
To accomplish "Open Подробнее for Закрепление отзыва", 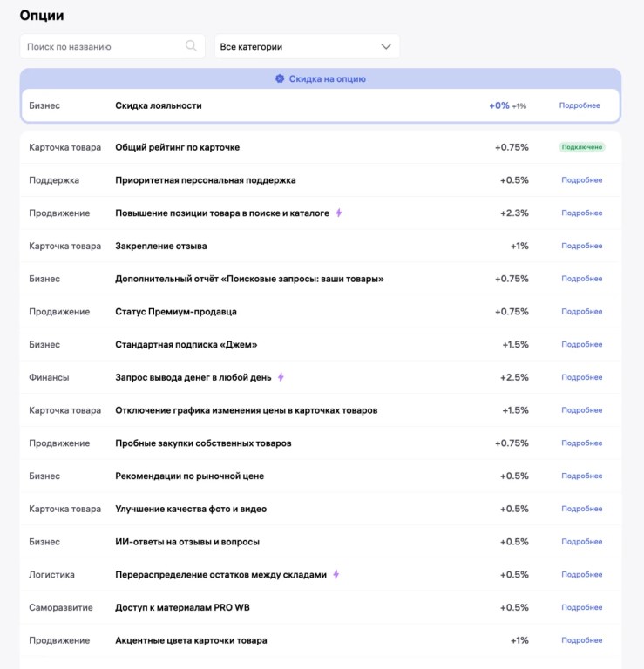I will click(581, 246).
